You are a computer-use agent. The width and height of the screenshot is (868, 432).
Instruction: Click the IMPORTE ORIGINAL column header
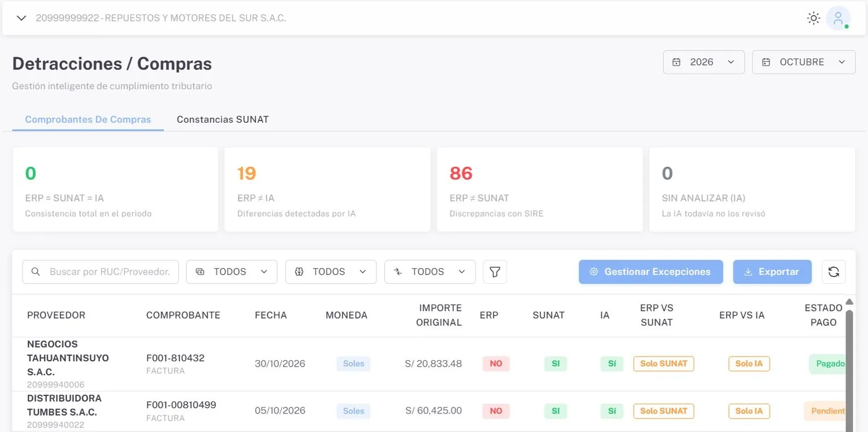[439, 315]
